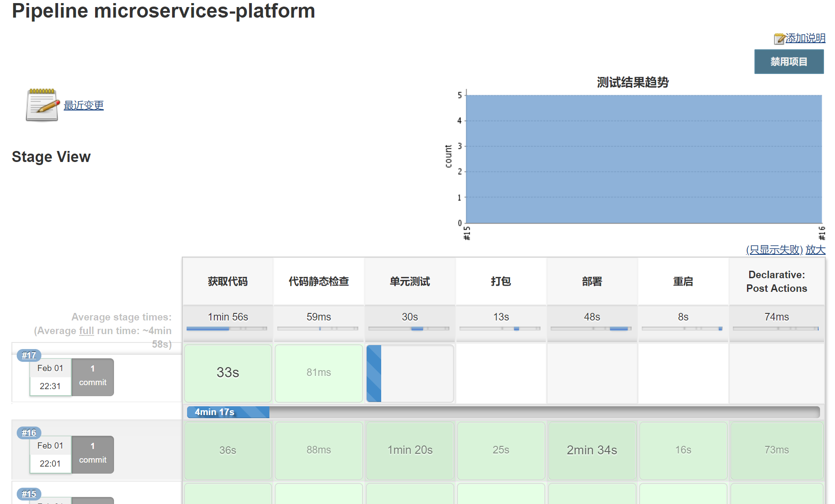Open the 添加说明 link

coord(806,38)
